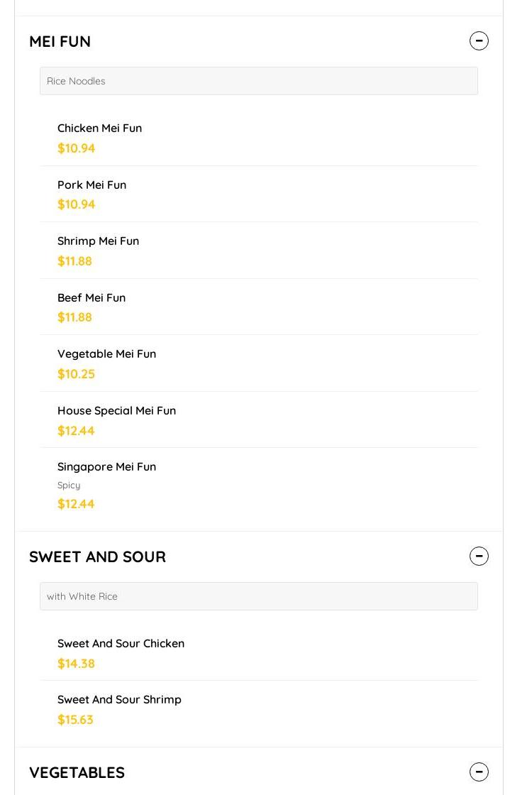The height and width of the screenshot is (795, 532).
Task: Click the SWEET AND SOUR heading
Action: tap(97, 557)
